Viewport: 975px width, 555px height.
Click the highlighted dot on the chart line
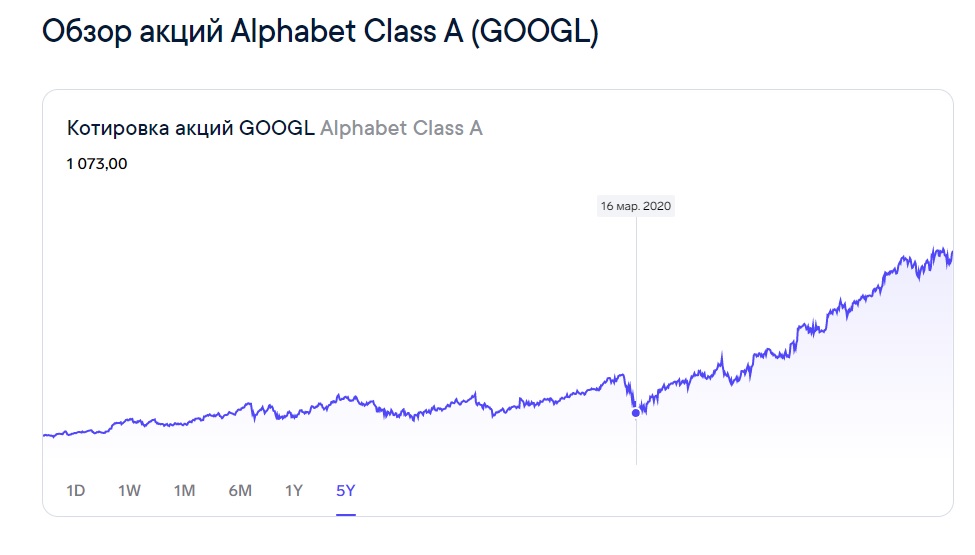click(x=635, y=413)
